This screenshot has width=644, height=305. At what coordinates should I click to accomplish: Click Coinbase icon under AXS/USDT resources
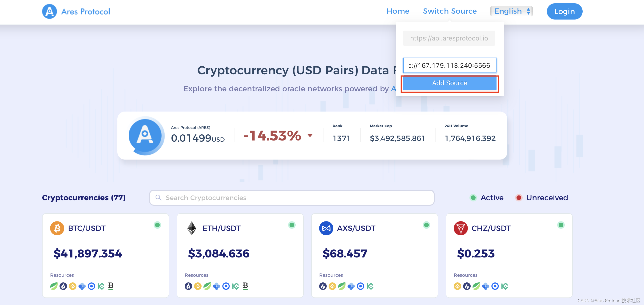[361, 286]
